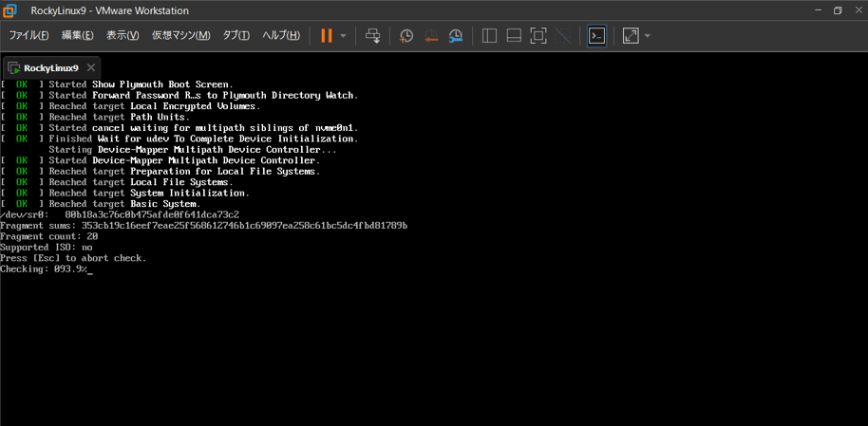Expand the stretch display dropdown arrow

647,36
